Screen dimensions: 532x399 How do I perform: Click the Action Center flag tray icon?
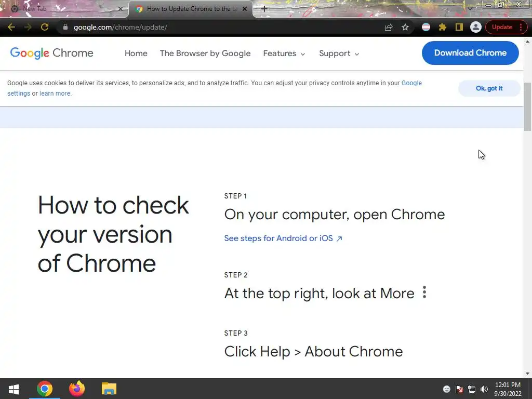(x=459, y=389)
